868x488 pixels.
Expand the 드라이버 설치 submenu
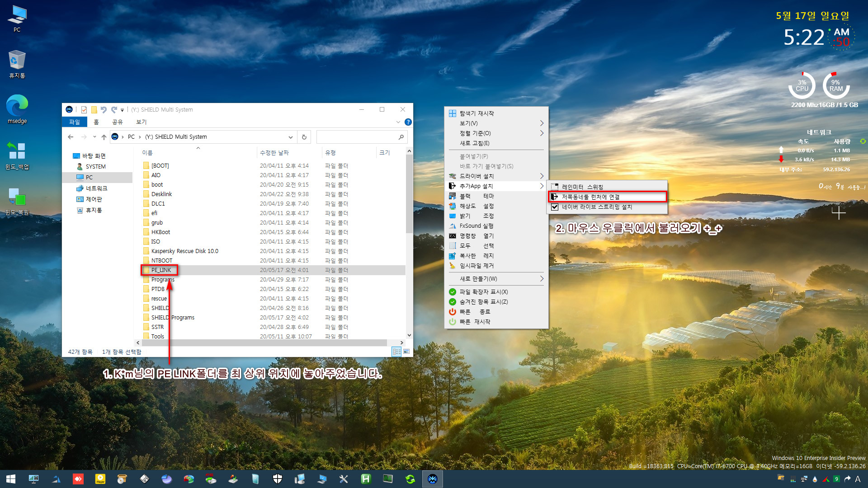496,176
